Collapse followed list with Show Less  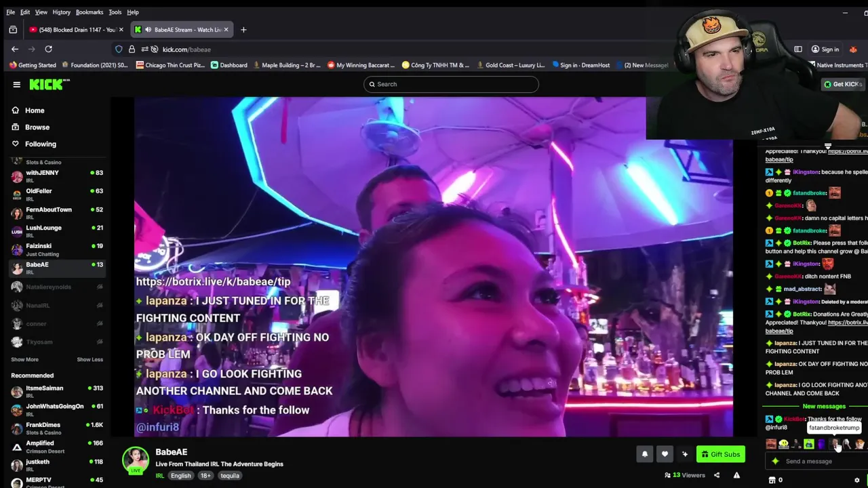(90, 360)
